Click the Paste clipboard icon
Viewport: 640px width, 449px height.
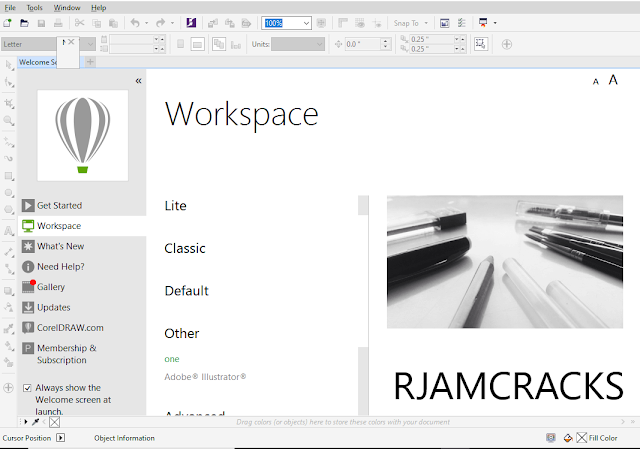coord(113,23)
